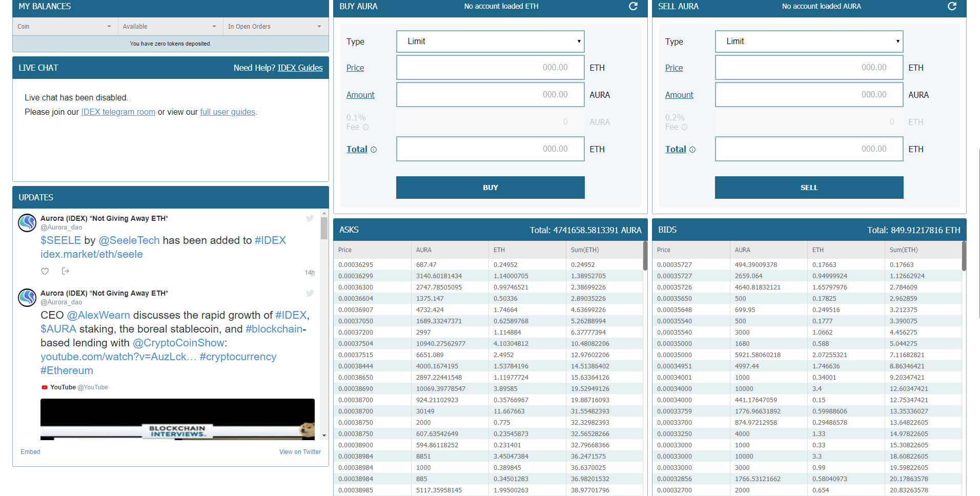Open the youtube.com/watch tweet link

[118, 357]
